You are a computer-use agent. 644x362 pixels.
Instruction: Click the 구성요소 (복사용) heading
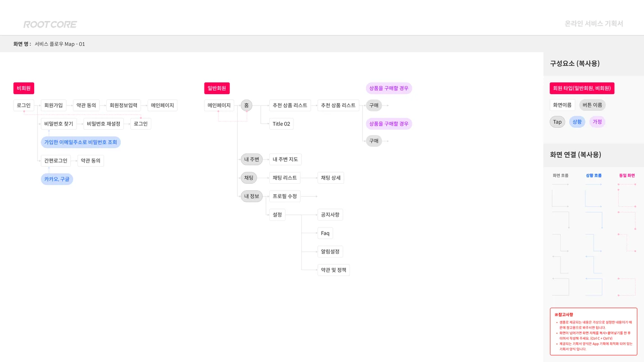[575, 63]
